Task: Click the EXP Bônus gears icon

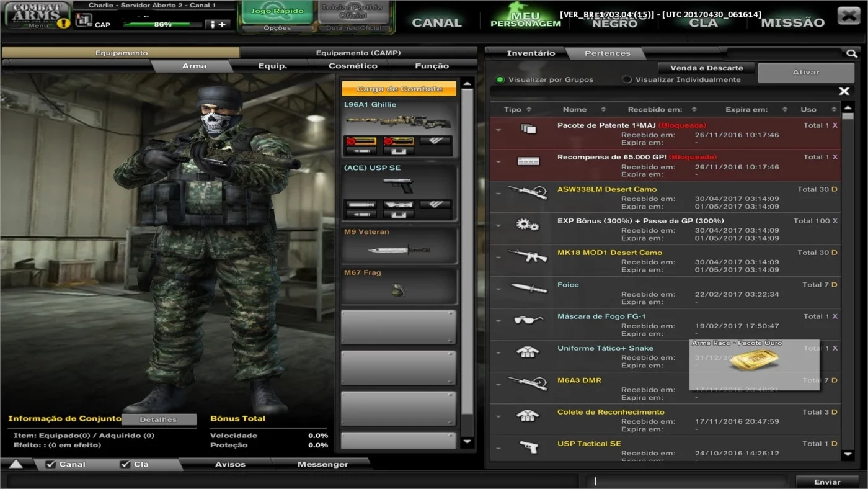Action: [528, 225]
